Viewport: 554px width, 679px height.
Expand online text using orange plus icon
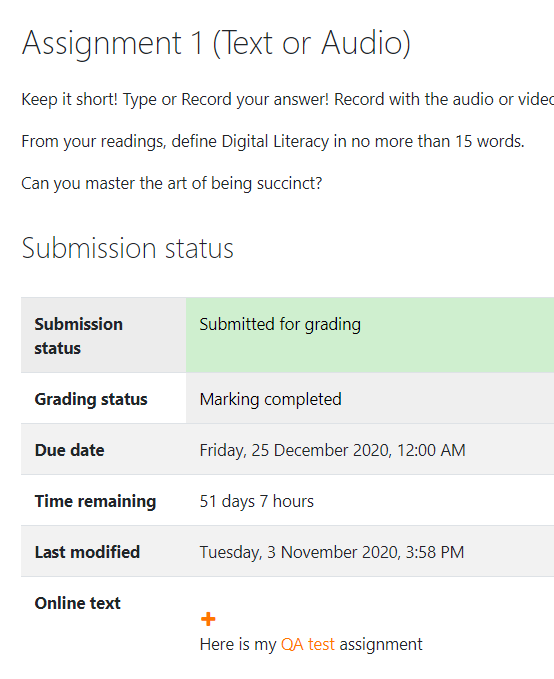click(208, 619)
